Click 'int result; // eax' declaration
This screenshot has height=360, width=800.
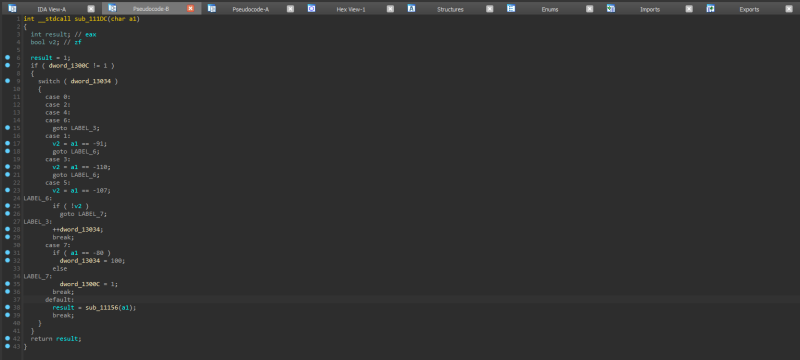63,35
